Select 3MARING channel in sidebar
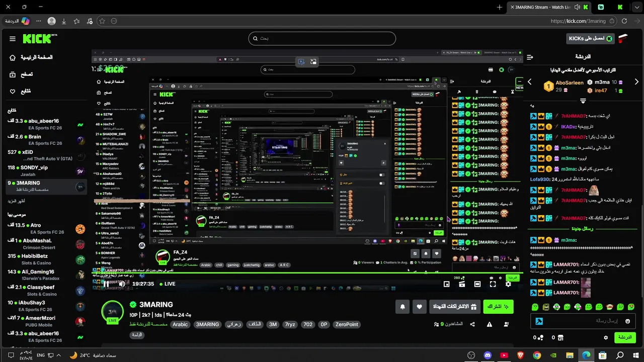The height and width of the screenshot is (362, 644). pyautogui.click(x=45, y=186)
